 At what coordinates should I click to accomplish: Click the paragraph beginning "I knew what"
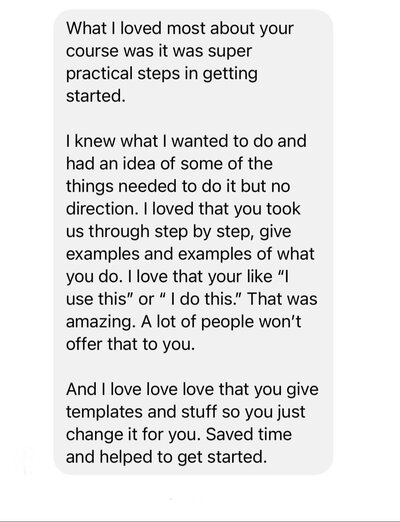[x=192, y=242]
